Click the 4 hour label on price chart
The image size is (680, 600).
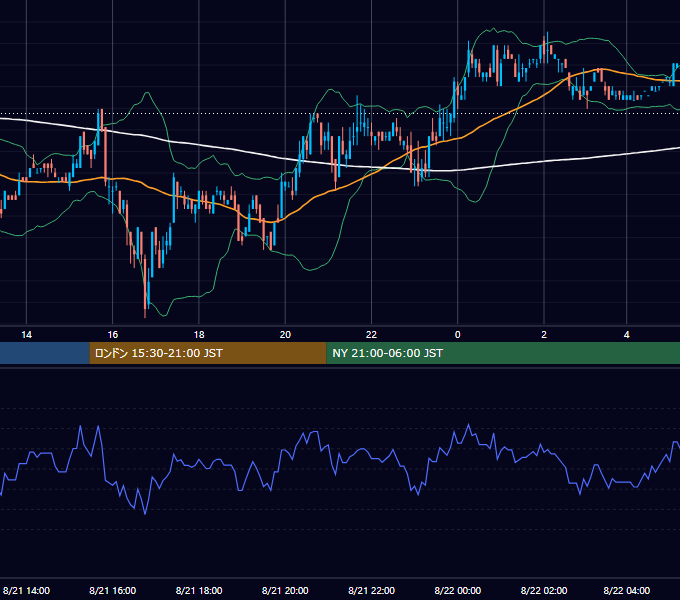(626, 335)
